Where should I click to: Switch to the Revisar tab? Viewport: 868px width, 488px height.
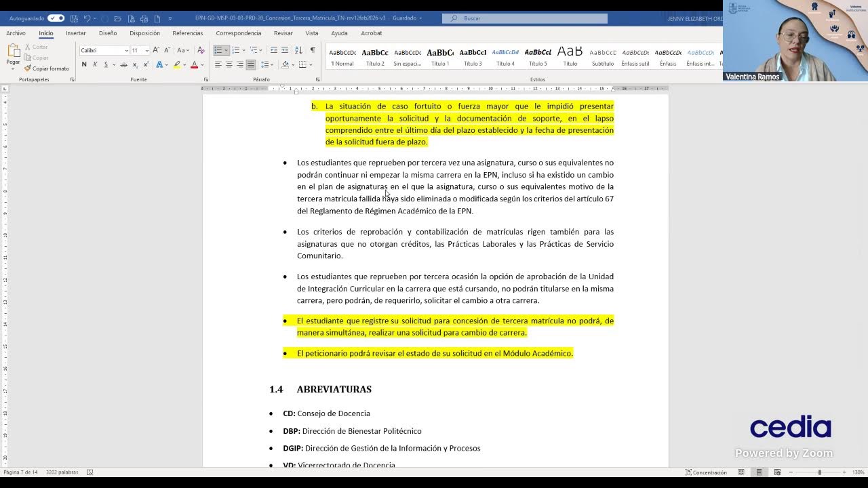click(x=283, y=33)
